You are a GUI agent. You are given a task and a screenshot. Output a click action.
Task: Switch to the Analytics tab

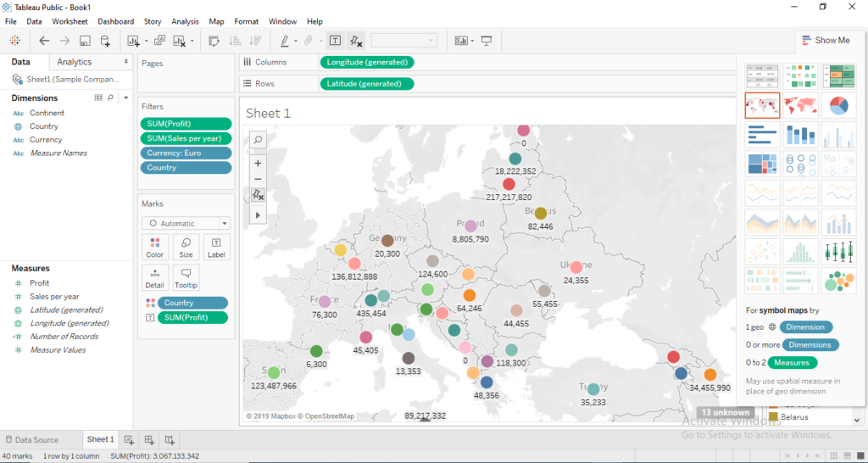pyautogui.click(x=75, y=62)
